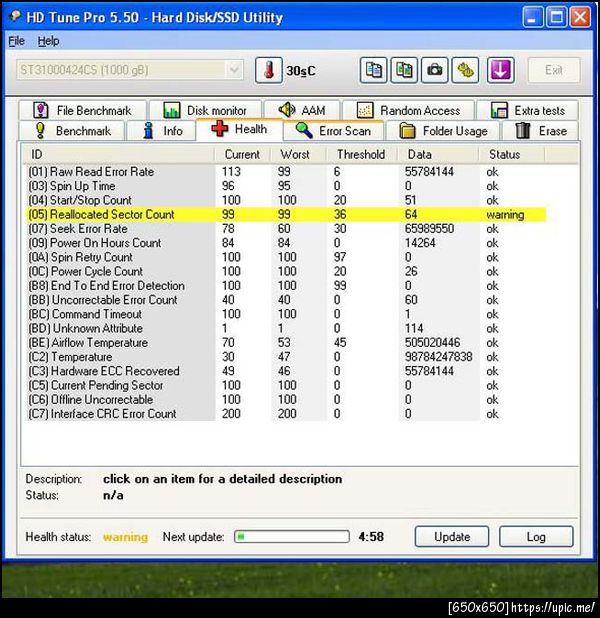
Task: Click the Data column header
Action: pyautogui.click(x=438, y=154)
